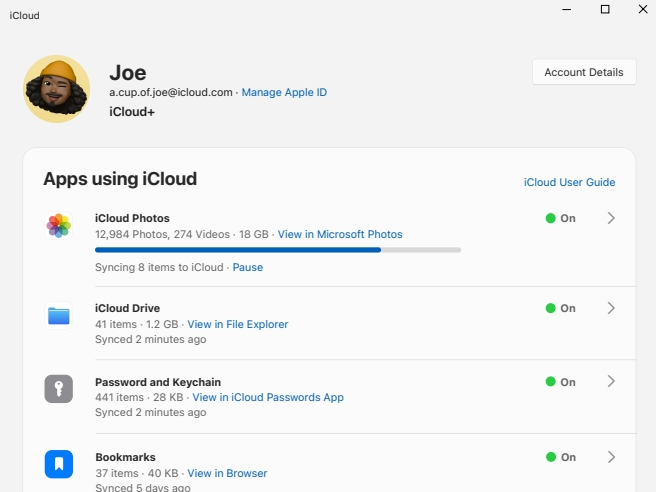This screenshot has height=492, width=656.
Task: Open the Manage Apple ID link
Action: click(x=284, y=92)
